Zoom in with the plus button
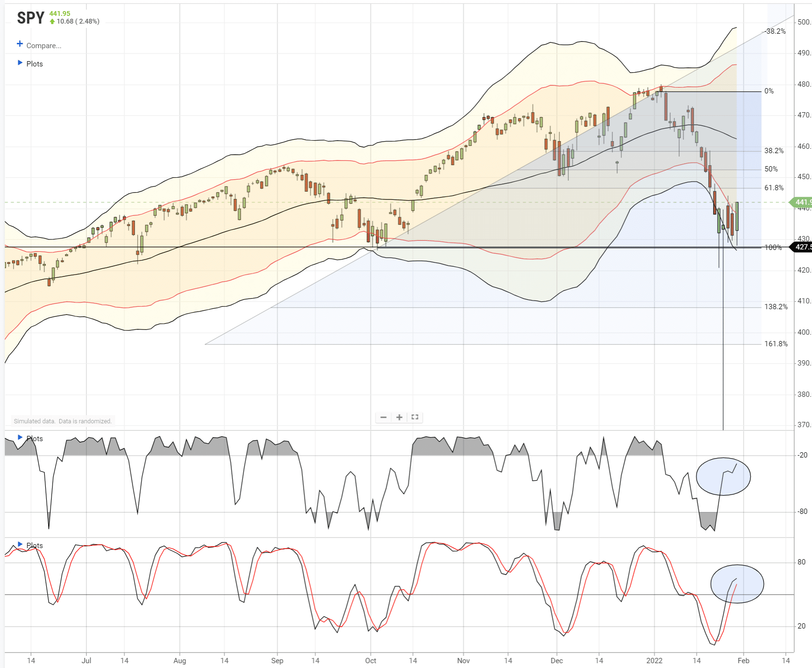 click(x=399, y=417)
